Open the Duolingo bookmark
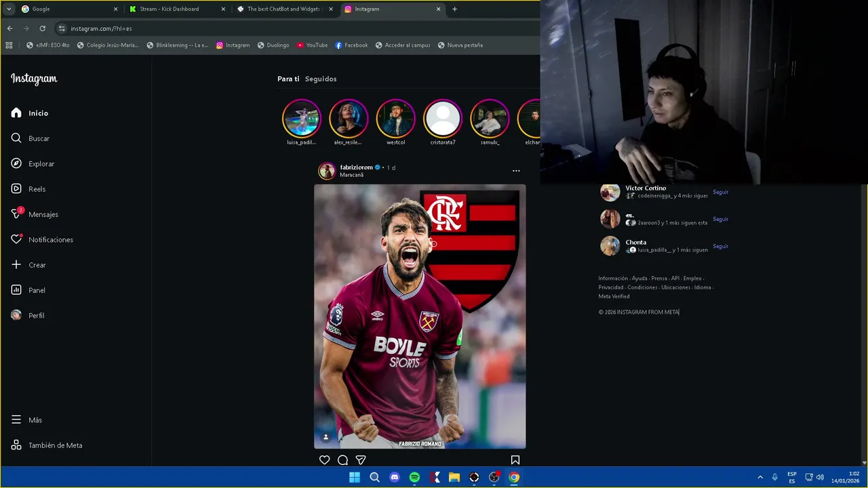Viewport: 868px width, 488px height. (x=273, y=45)
